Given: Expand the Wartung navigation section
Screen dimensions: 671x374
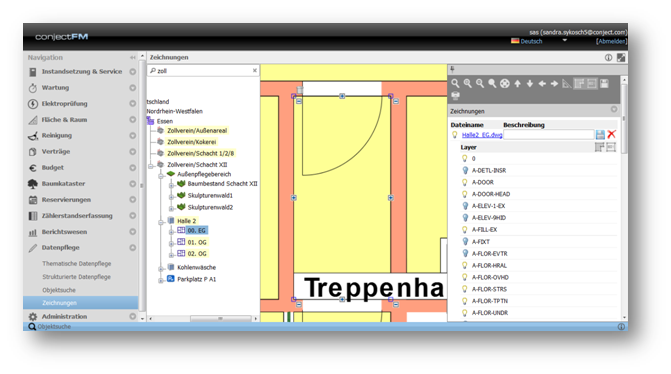Looking at the screenshot, I should (133, 88).
